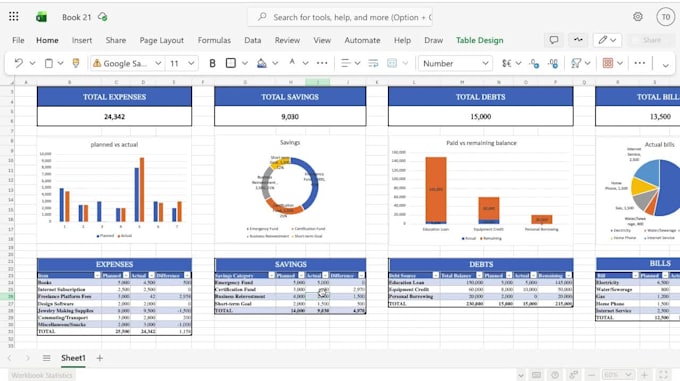Open the all sheets list icon

coord(46,358)
